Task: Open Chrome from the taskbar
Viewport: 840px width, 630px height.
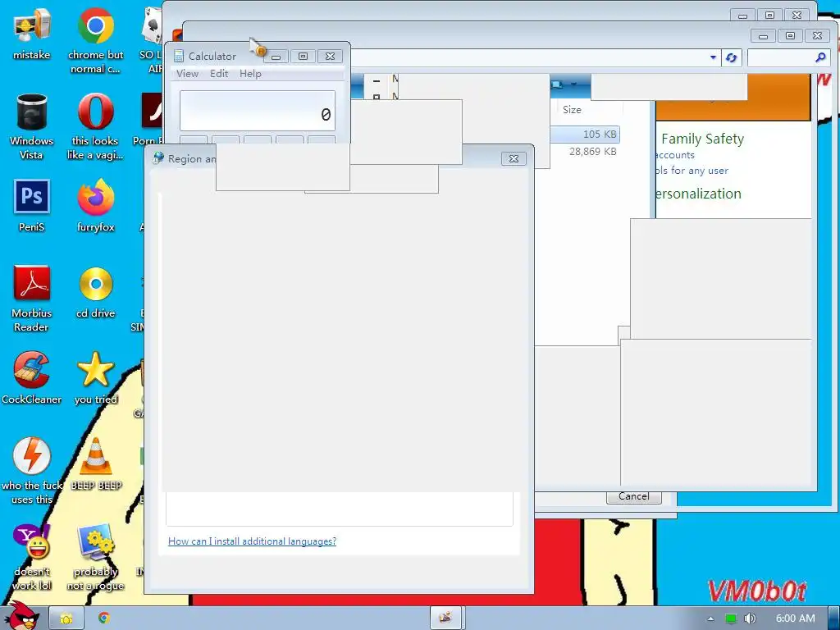Action: click(x=104, y=619)
